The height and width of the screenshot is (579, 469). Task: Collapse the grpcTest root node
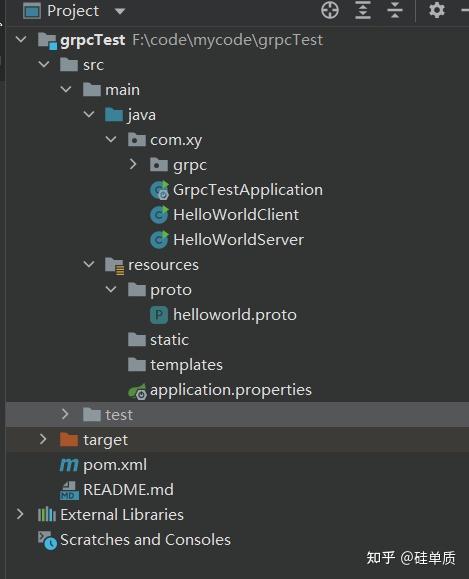pos(21,39)
